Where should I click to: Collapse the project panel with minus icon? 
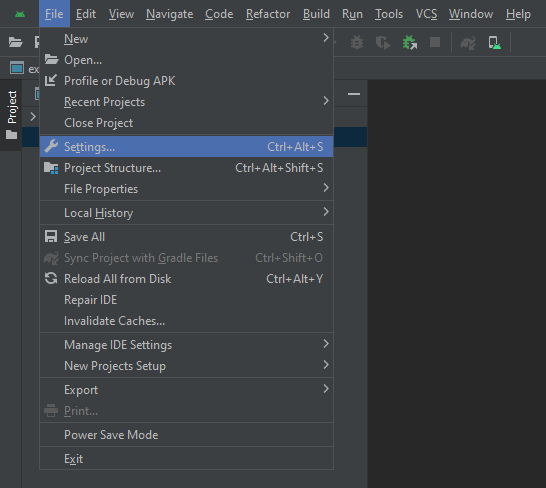click(354, 94)
